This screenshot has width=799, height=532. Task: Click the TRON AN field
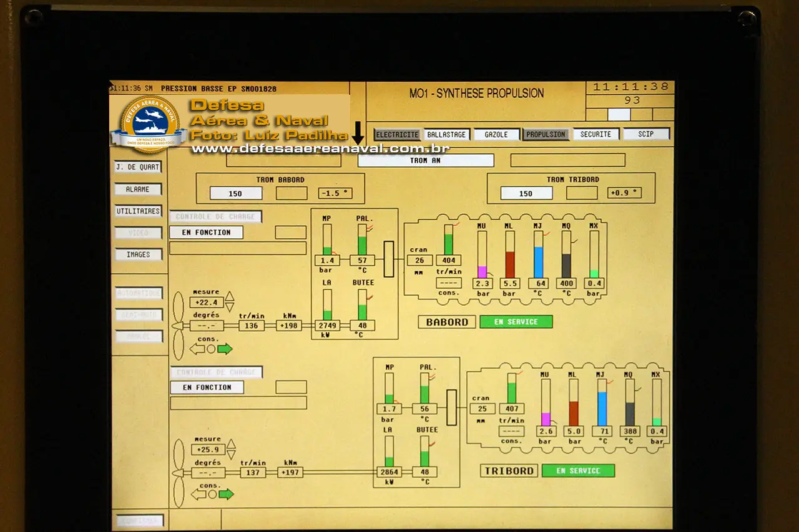coord(426,160)
